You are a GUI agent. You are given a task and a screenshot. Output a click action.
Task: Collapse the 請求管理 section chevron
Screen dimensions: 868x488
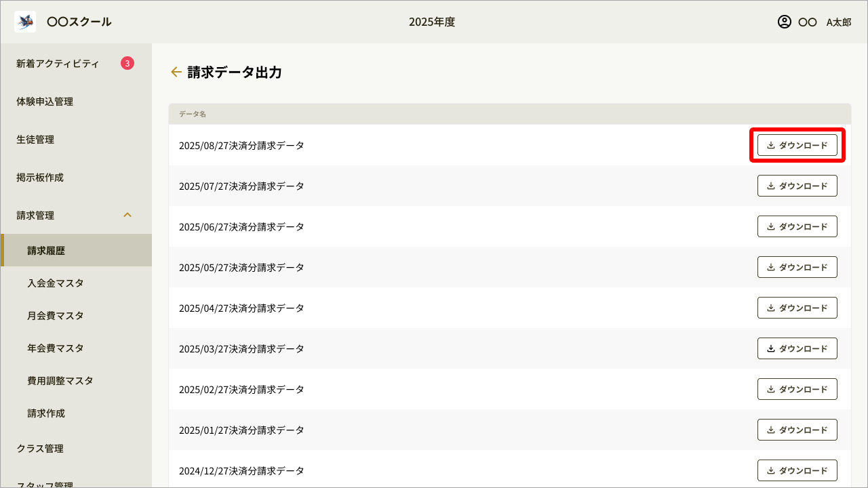click(x=127, y=215)
